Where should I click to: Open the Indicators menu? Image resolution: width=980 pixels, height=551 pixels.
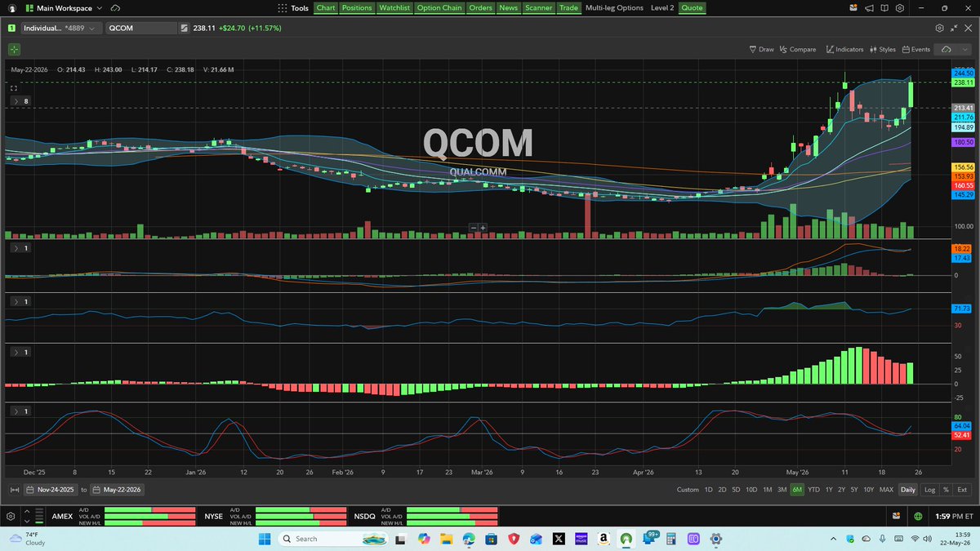(x=844, y=49)
